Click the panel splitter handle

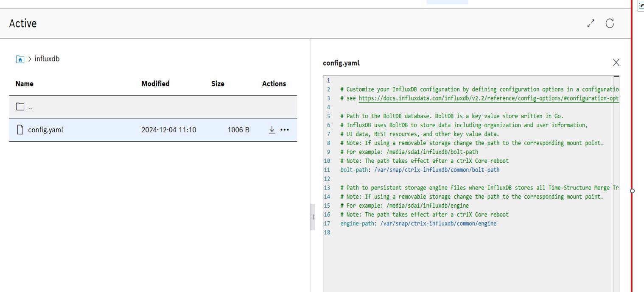pyautogui.click(x=313, y=217)
